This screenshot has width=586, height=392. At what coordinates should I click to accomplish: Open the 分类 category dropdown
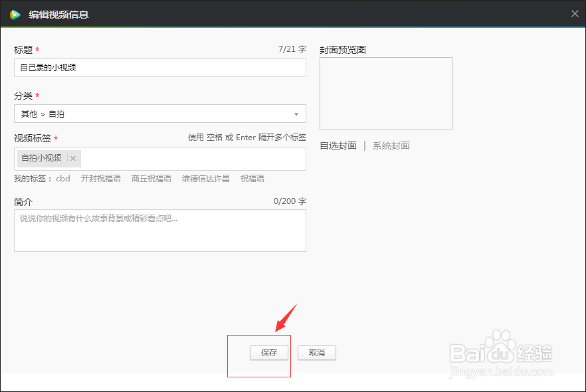[159, 114]
